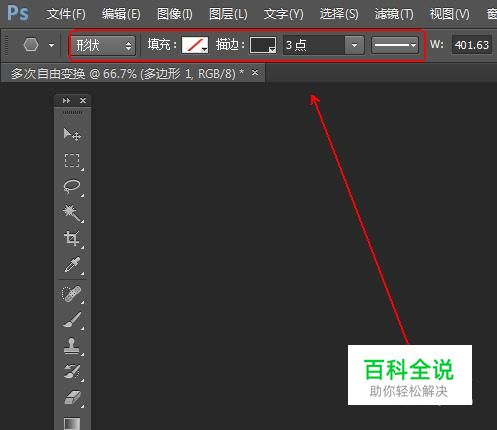Select the Gradient tool

pos(72,423)
